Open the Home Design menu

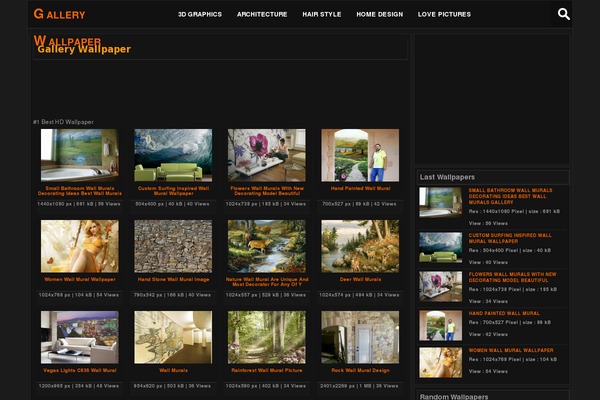pos(380,14)
